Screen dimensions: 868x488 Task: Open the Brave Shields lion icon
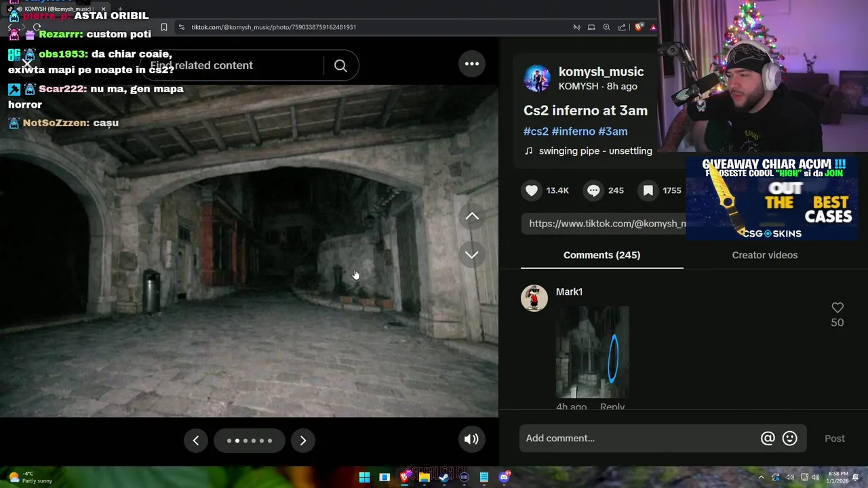[639, 27]
